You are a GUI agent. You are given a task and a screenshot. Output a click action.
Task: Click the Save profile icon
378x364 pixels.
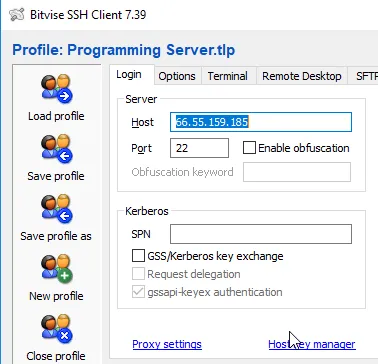[x=56, y=149]
